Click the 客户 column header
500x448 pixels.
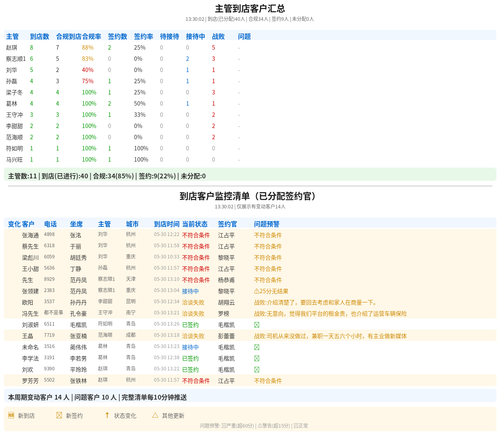click(x=28, y=224)
